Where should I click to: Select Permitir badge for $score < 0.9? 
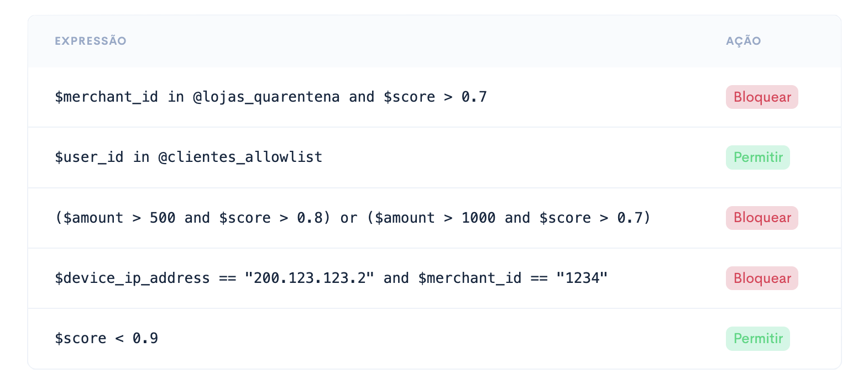[x=758, y=339]
